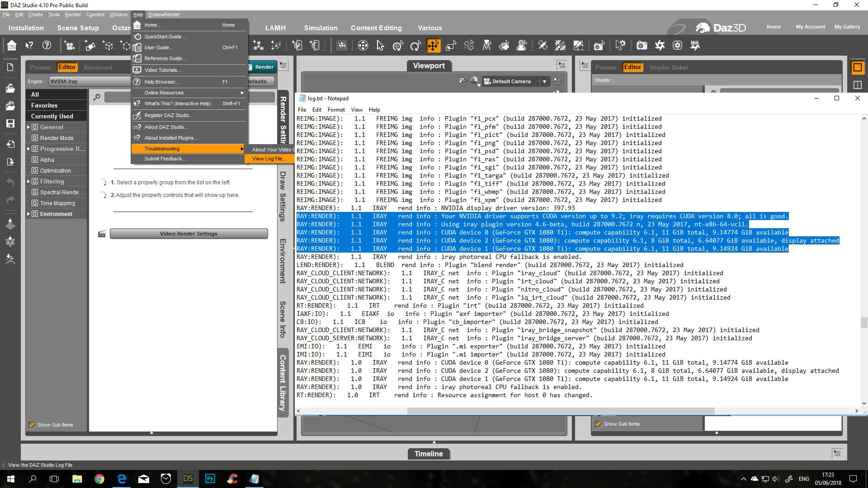Expand the General property group

pos(28,127)
